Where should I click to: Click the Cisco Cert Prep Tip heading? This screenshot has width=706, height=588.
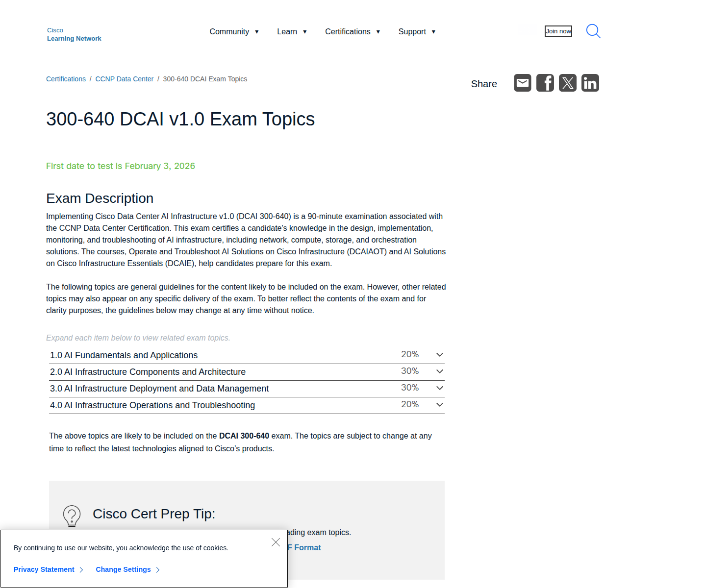(154, 514)
